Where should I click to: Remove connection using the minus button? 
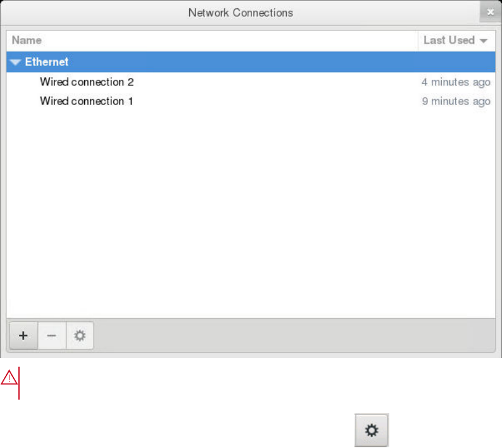pyautogui.click(x=52, y=335)
